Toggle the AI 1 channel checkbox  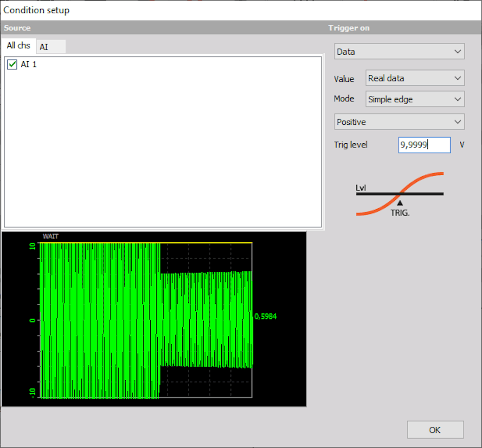click(x=12, y=65)
